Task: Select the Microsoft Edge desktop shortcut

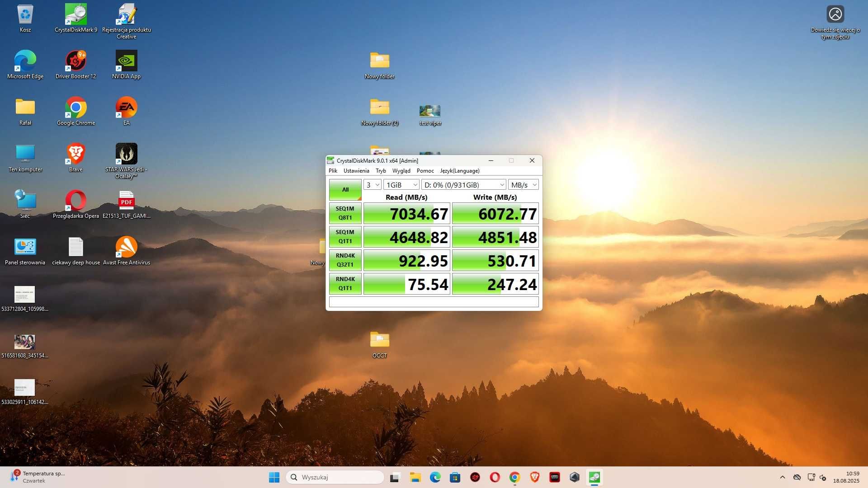Action: (x=25, y=65)
